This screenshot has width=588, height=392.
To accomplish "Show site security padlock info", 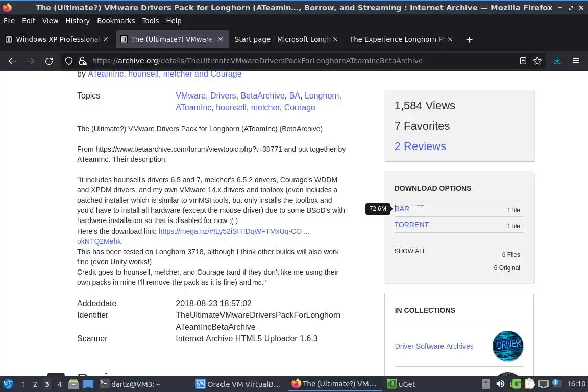I will click(x=83, y=61).
